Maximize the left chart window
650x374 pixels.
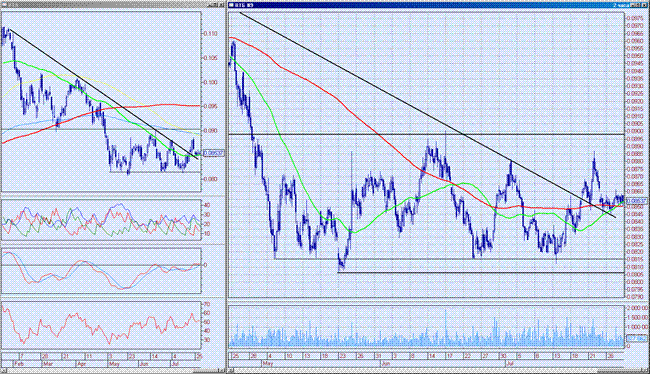(215, 5)
